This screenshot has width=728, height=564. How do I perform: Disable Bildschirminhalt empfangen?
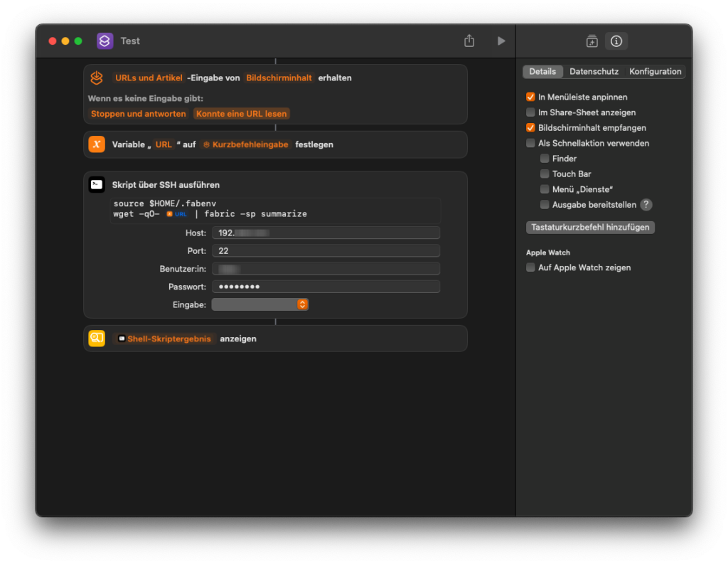(530, 128)
